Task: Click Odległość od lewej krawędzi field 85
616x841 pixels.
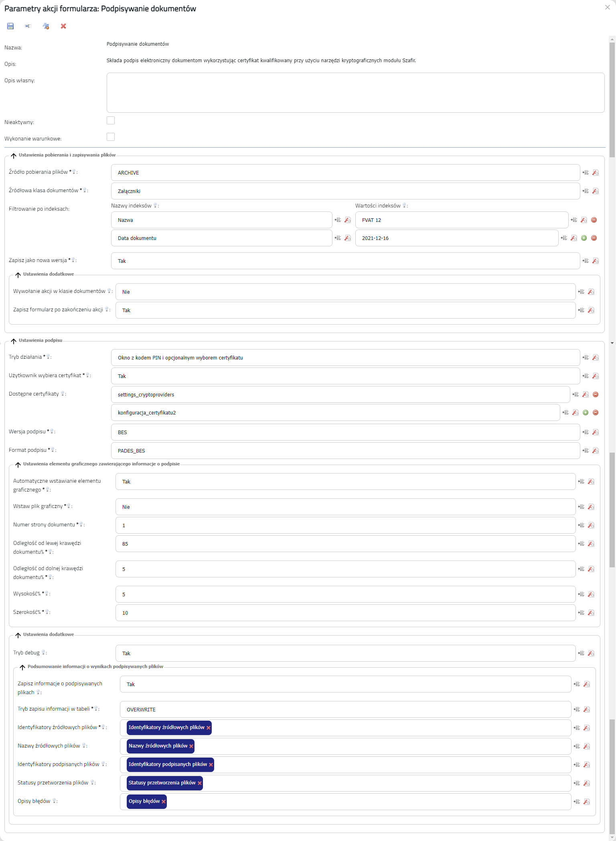Action: click(x=345, y=544)
